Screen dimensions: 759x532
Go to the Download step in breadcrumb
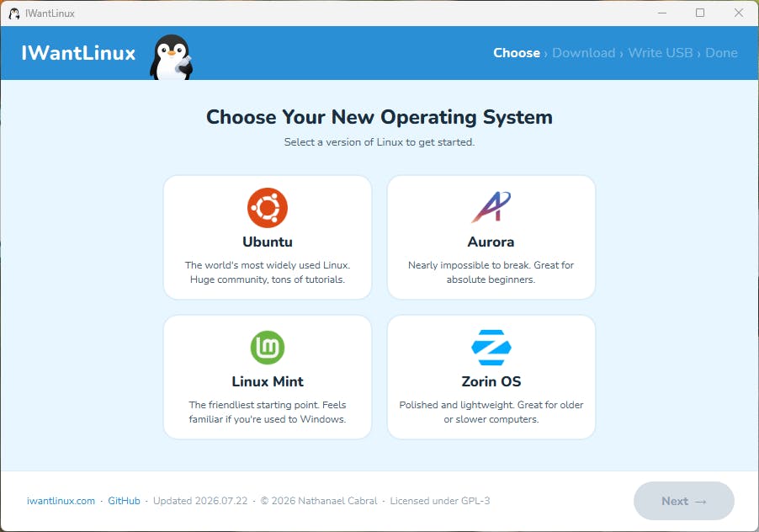click(583, 53)
